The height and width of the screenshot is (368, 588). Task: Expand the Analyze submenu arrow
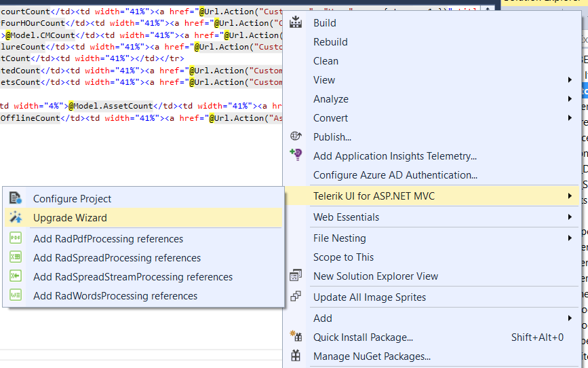click(570, 99)
